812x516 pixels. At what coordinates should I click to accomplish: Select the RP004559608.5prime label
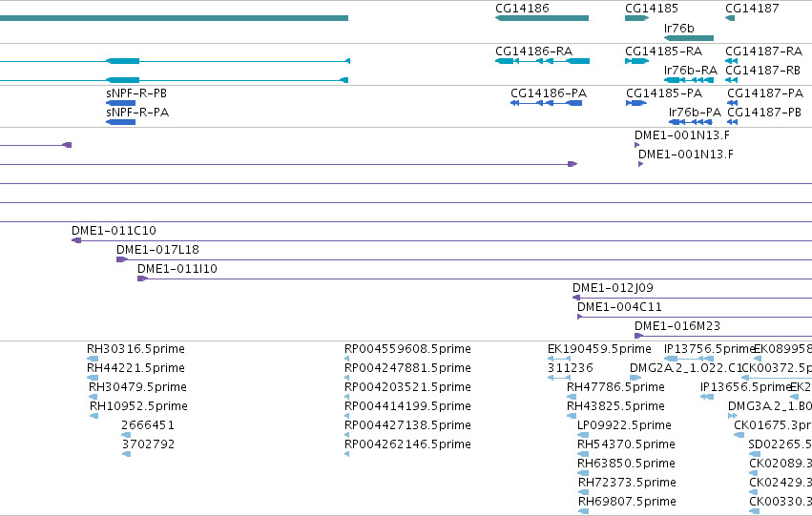tap(407, 349)
